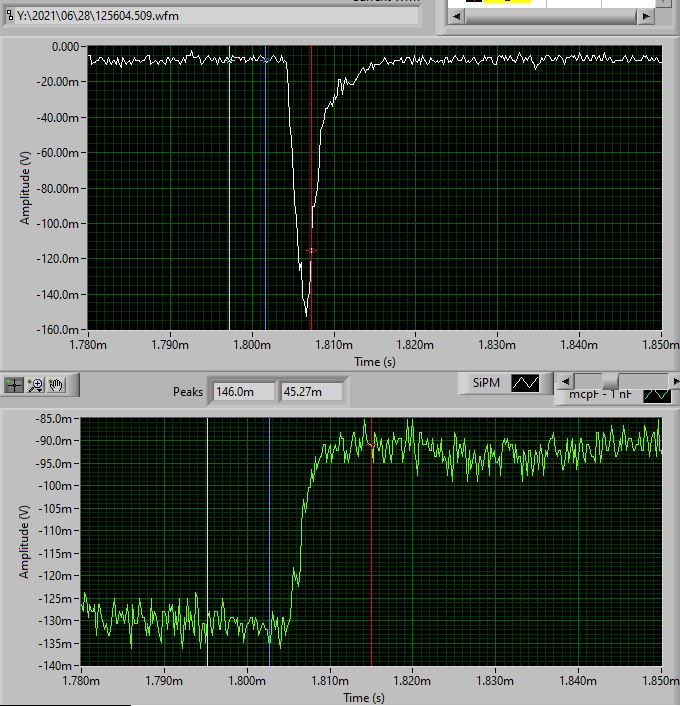The height and width of the screenshot is (706, 680).
Task: Click bottom graph Y-axis maximum -85.0m
Action: (53, 419)
